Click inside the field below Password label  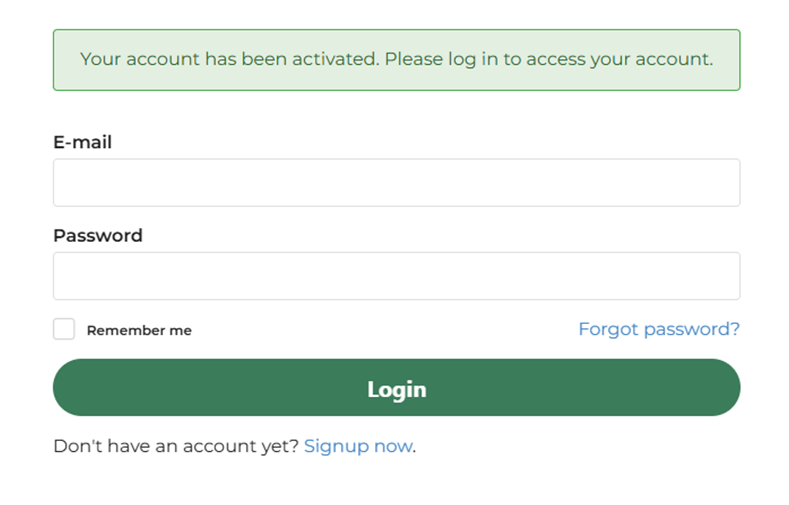[x=396, y=276]
